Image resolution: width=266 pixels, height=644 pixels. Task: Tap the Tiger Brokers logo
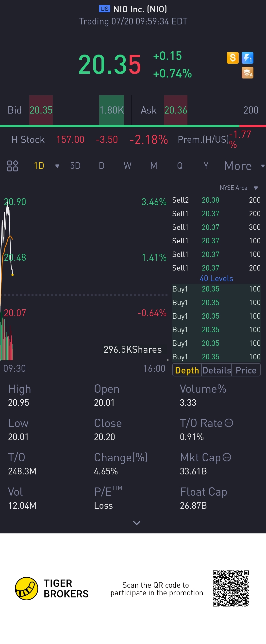[26, 588]
